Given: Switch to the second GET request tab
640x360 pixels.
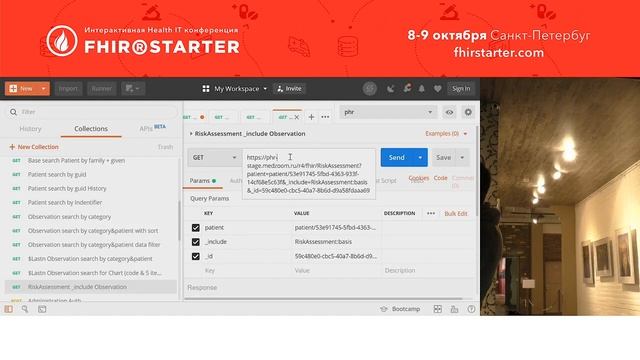Looking at the screenshot, I should pos(222,118).
